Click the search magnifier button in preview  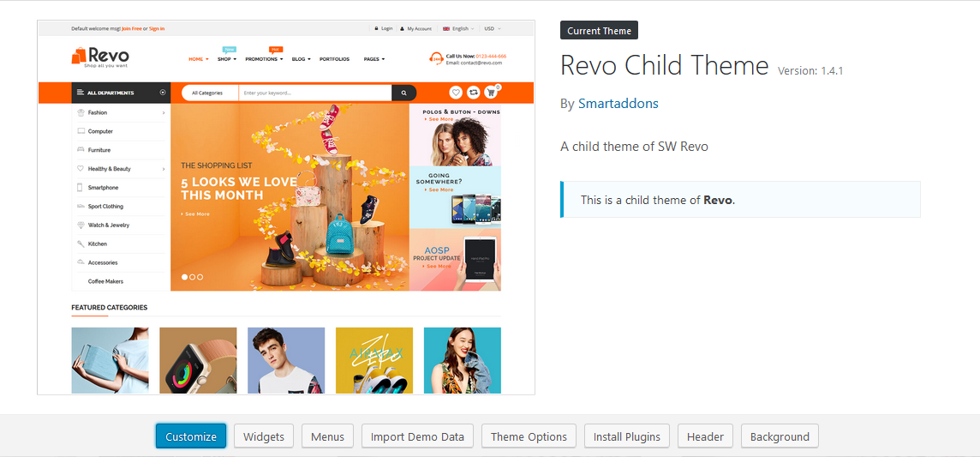pos(403,93)
